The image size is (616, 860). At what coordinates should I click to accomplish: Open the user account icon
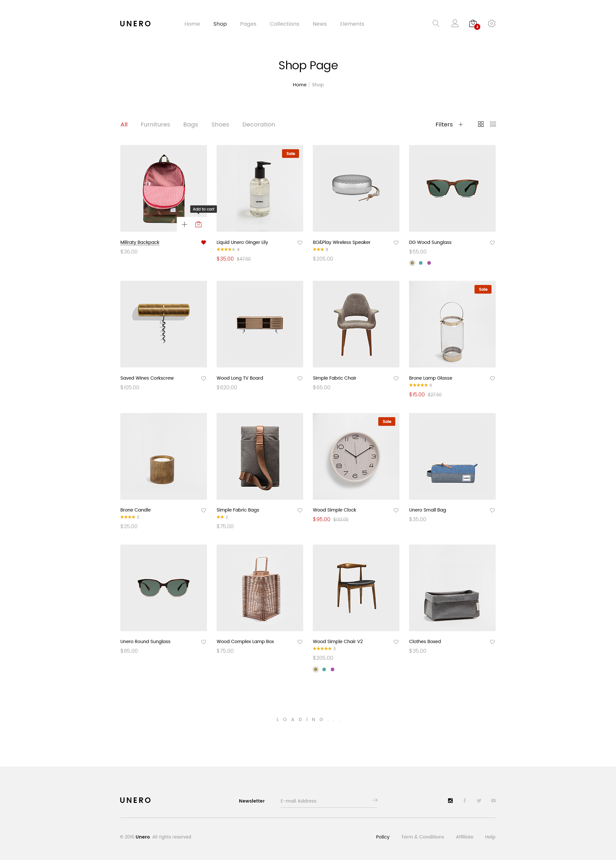[x=455, y=23]
